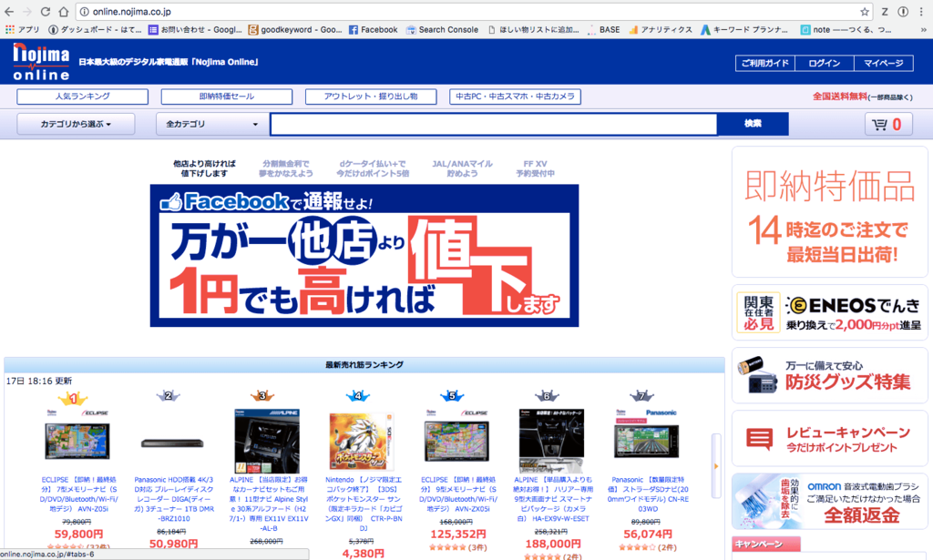Open the 人気ランキング tab

pos(83,97)
